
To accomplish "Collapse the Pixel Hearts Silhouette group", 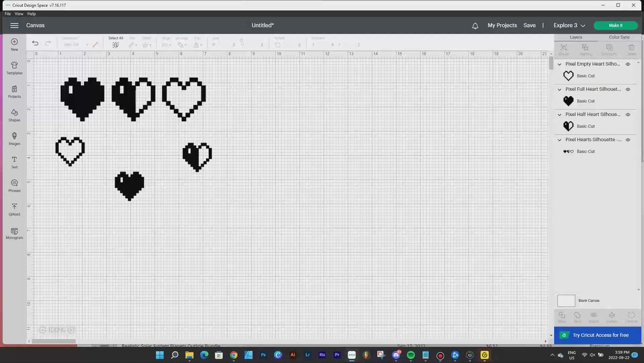I will (559, 140).
